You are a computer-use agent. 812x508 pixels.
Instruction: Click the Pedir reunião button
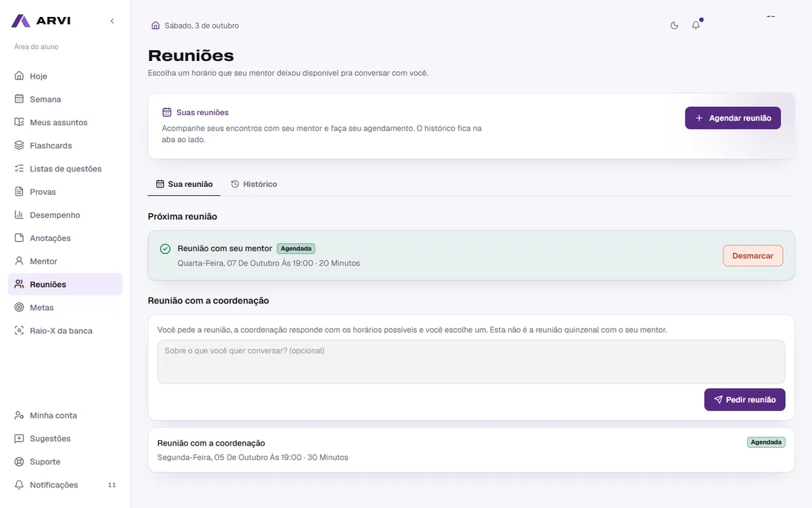click(x=744, y=400)
